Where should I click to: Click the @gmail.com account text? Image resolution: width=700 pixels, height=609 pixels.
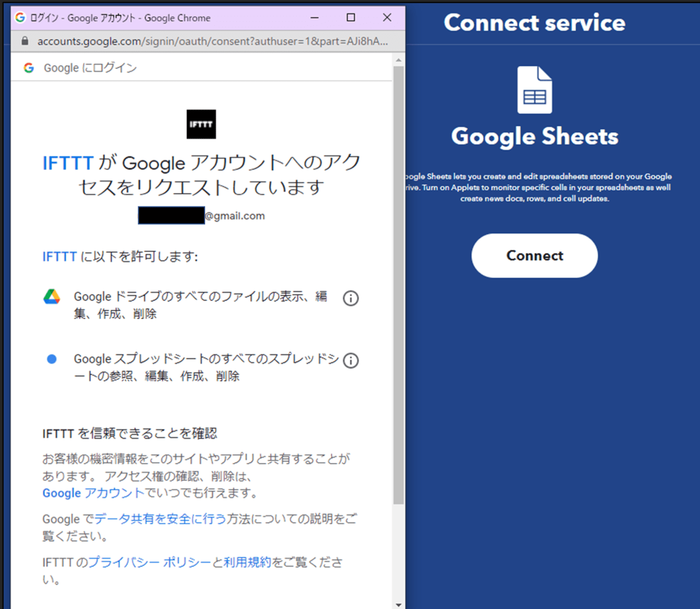coord(235,216)
